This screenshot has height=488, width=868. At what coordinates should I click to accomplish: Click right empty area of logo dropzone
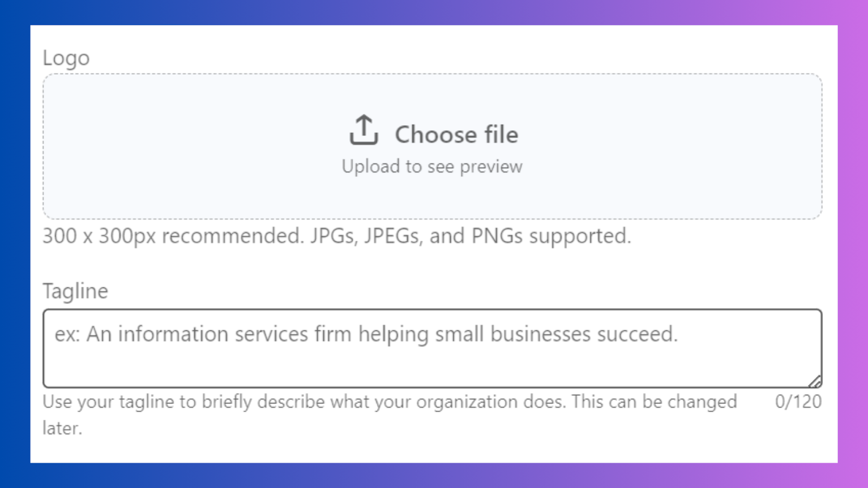[673, 146]
